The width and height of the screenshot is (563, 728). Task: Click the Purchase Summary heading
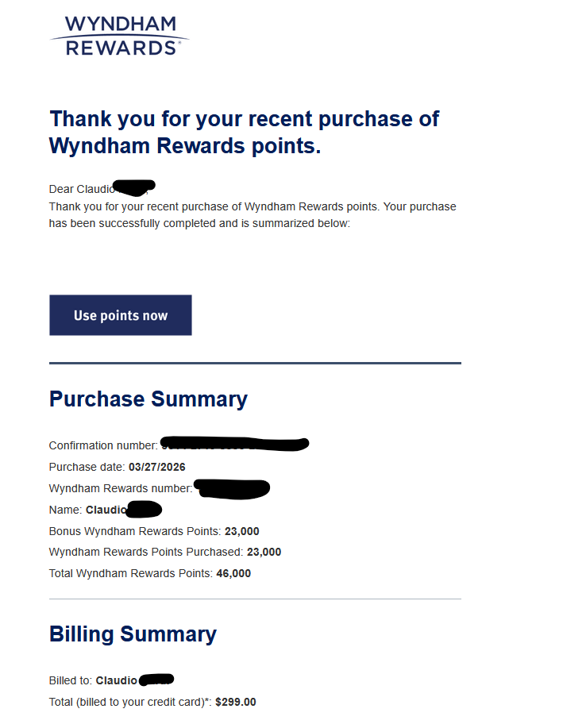pos(148,399)
